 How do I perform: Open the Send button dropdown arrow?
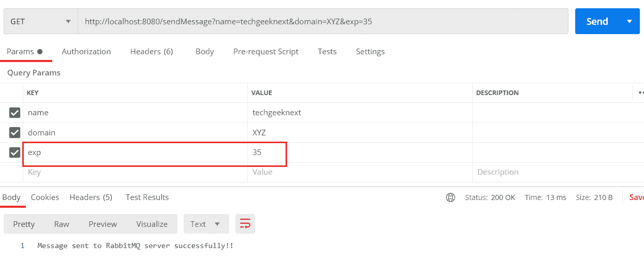(630, 22)
